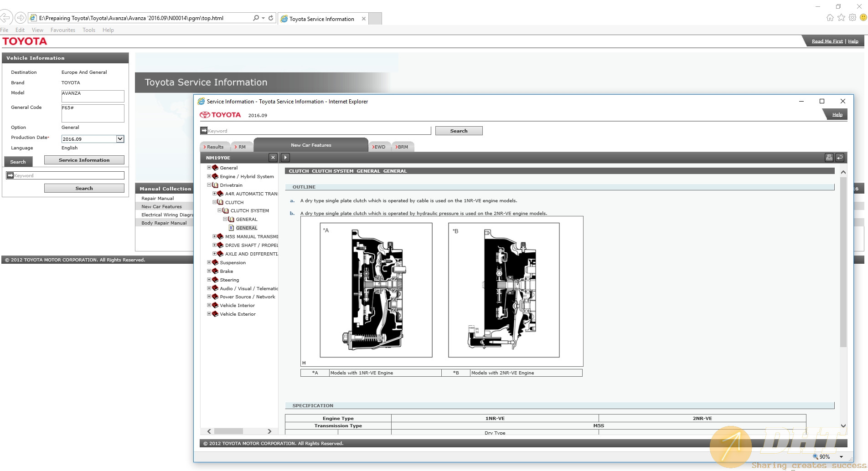Click the General book icon in tree

[215, 168]
